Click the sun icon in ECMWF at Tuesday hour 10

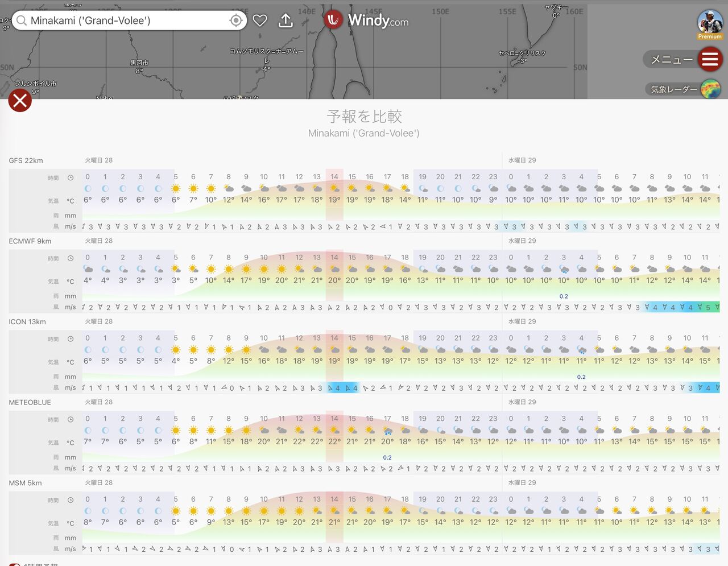(x=264, y=269)
